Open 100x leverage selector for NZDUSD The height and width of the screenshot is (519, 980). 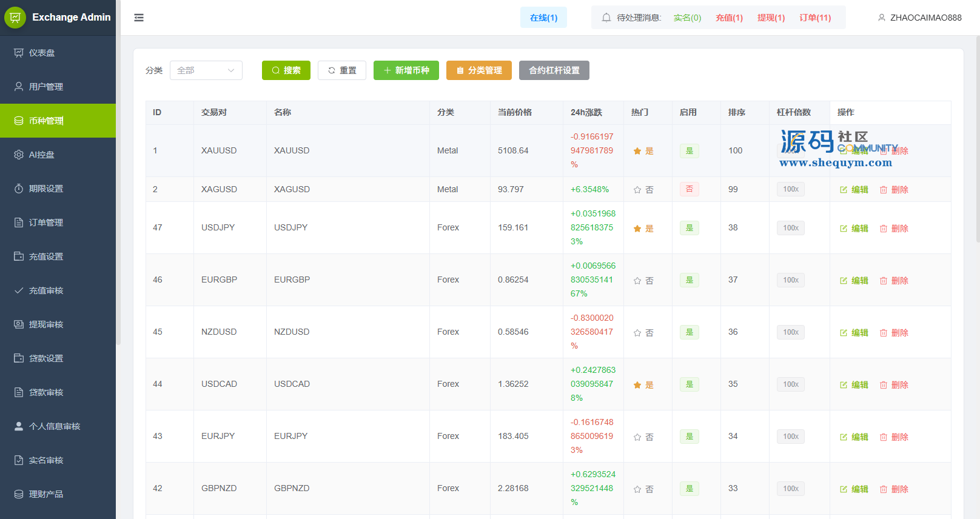coord(790,332)
